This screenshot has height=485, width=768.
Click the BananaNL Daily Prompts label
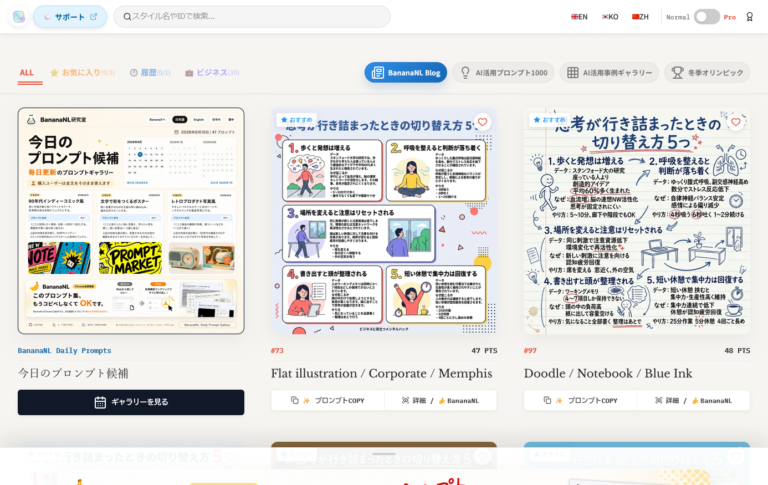point(65,351)
